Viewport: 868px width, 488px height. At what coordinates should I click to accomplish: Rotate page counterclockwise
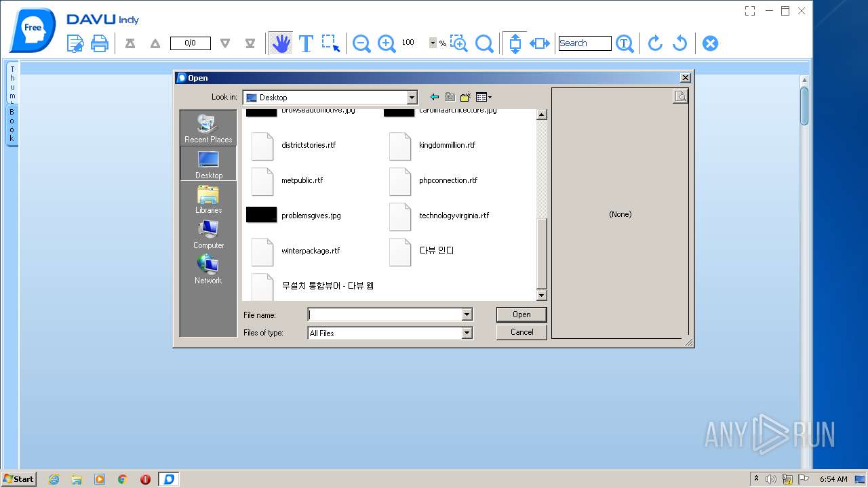[x=679, y=43]
